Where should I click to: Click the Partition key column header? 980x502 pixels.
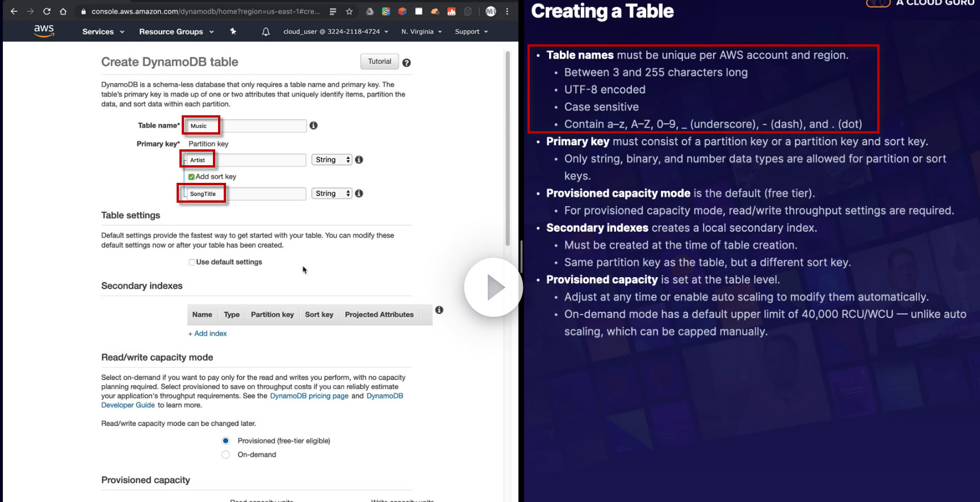pyautogui.click(x=273, y=315)
